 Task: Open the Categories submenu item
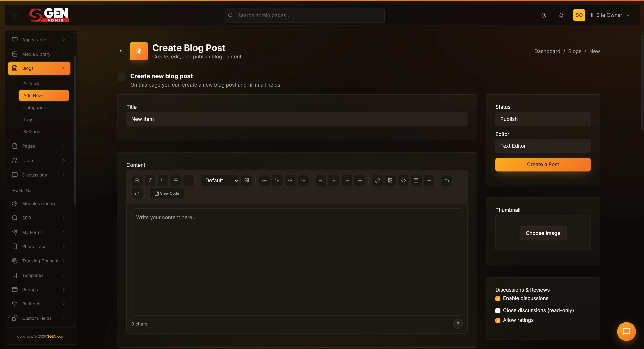click(x=43, y=108)
